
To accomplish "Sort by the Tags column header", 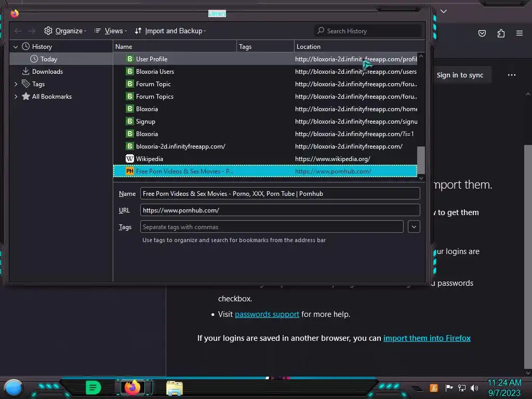I will tap(265, 46).
